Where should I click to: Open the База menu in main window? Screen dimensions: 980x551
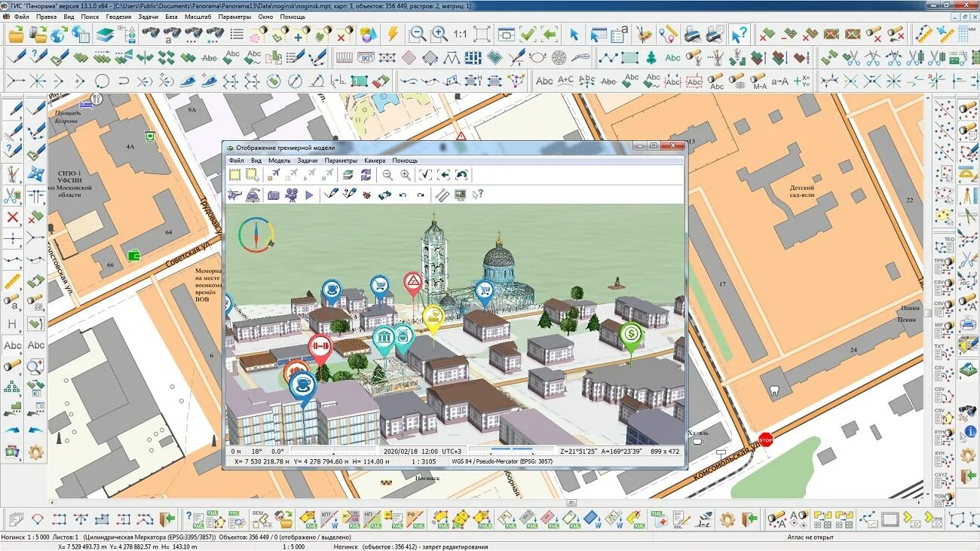pyautogui.click(x=171, y=16)
